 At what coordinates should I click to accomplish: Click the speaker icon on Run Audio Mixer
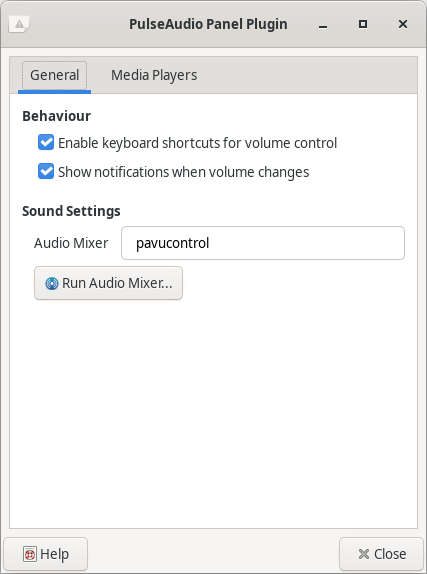pyautogui.click(x=52, y=283)
